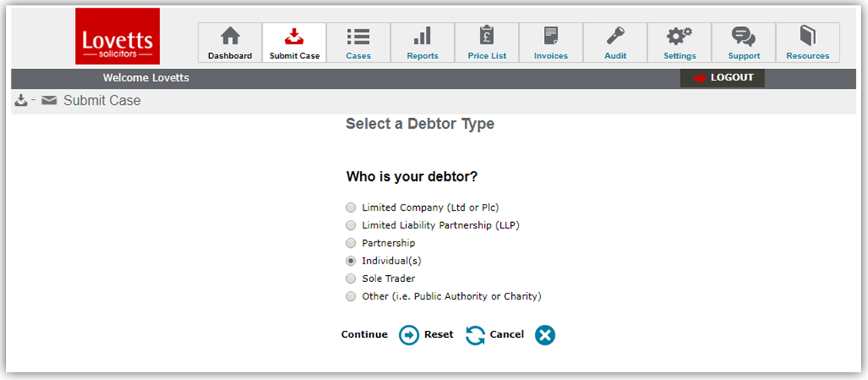This screenshot has height=380, width=868.
Task: Click the Invoices document icon
Action: coord(551,37)
